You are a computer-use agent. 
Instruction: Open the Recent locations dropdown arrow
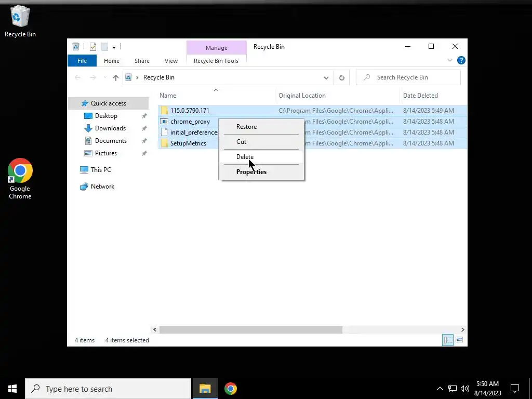(x=105, y=78)
